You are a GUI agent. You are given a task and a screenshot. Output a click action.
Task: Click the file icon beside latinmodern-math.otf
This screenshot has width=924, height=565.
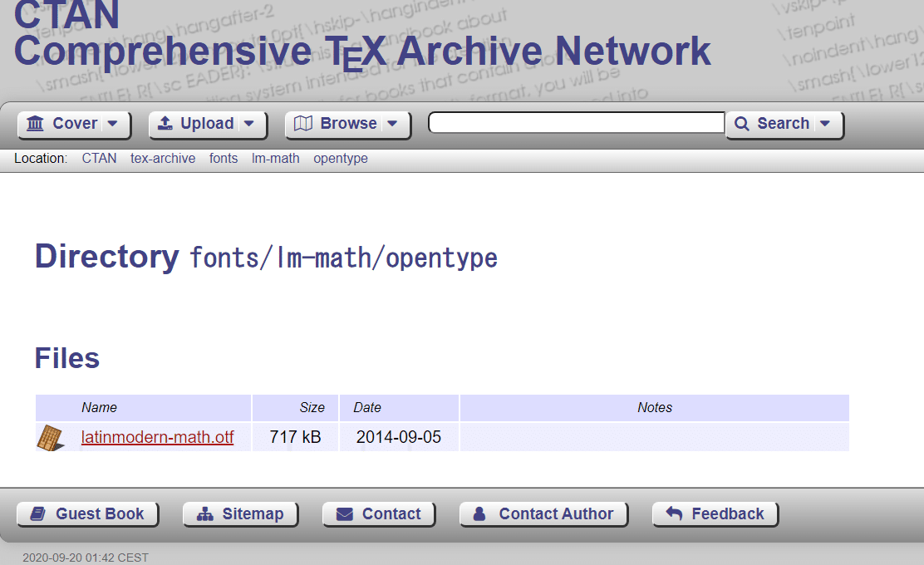pyautogui.click(x=51, y=439)
